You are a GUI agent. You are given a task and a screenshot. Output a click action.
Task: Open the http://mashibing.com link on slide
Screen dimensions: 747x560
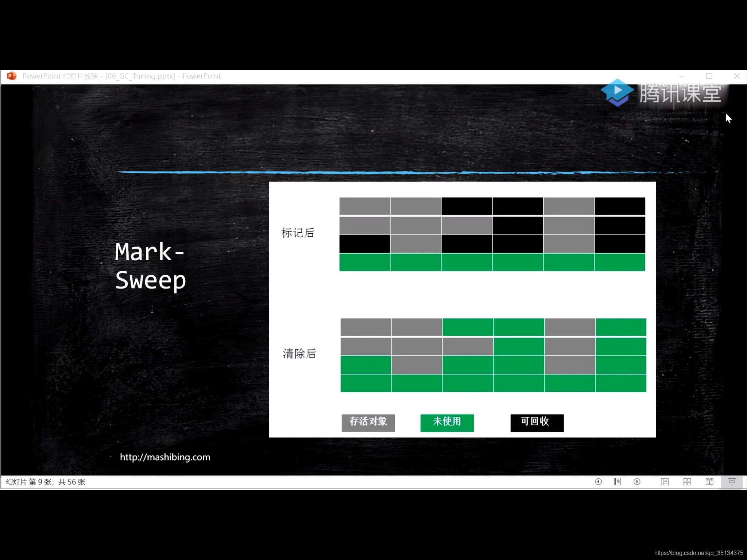(165, 457)
